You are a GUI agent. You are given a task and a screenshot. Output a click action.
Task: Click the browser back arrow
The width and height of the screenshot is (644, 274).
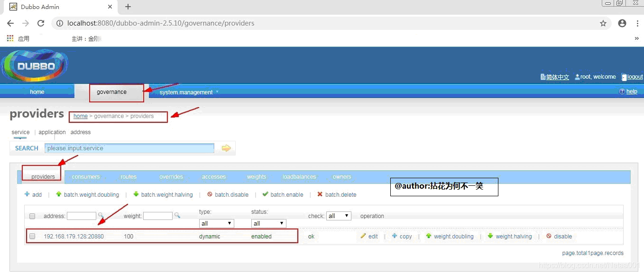pyautogui.click(x=10, y=23)
